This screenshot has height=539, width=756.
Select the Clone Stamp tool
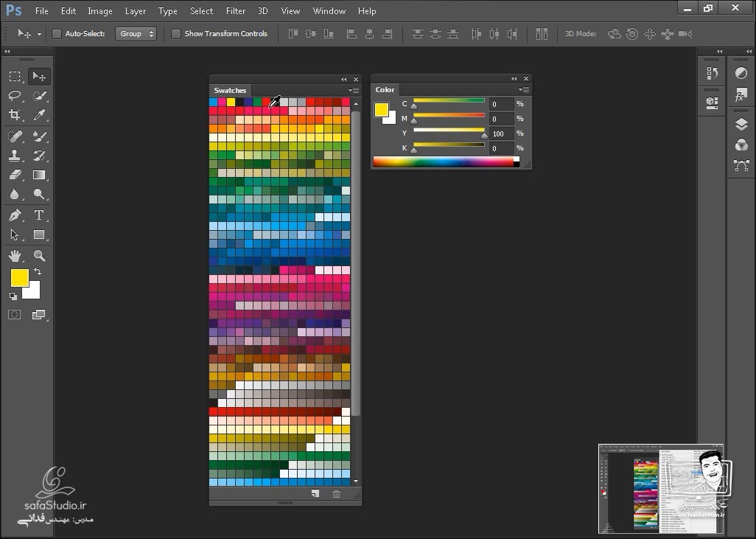pos(15,156)
